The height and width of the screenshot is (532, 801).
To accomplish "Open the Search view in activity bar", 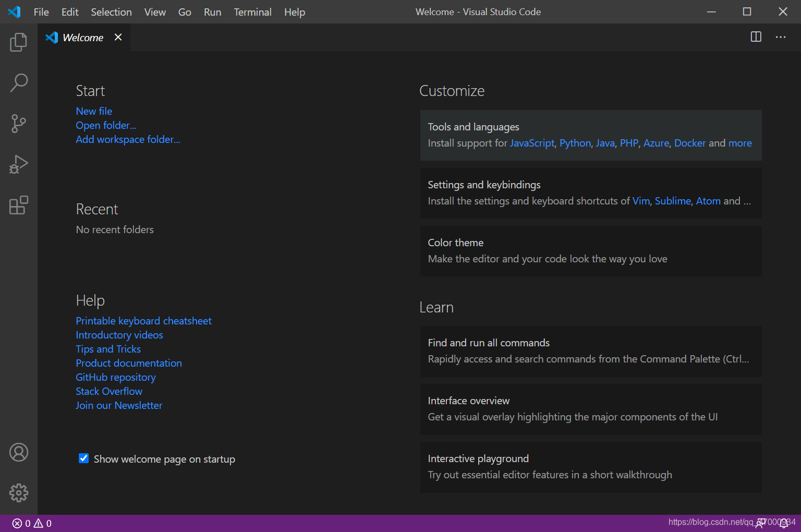I will pos(19,82).
